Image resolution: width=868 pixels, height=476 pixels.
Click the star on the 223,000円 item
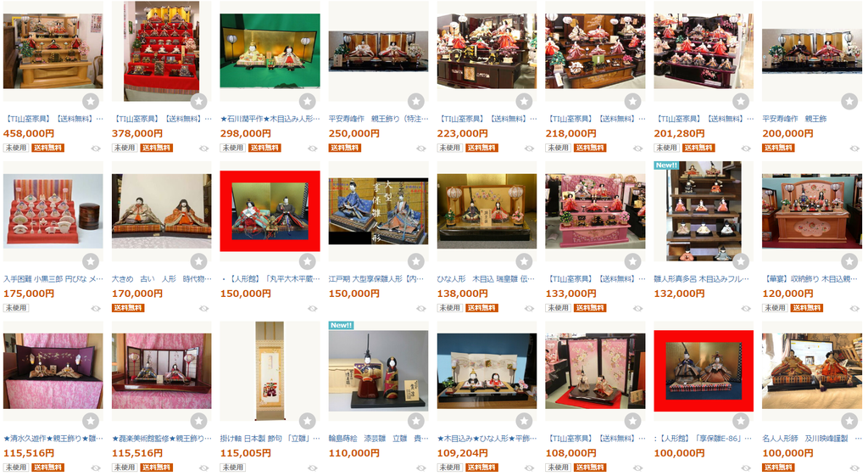[524, 102]
